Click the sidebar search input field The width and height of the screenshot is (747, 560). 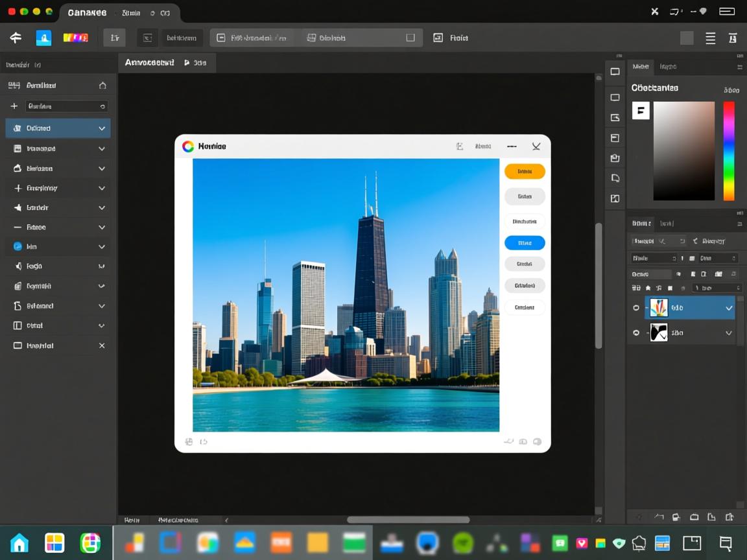click(66, 106)
